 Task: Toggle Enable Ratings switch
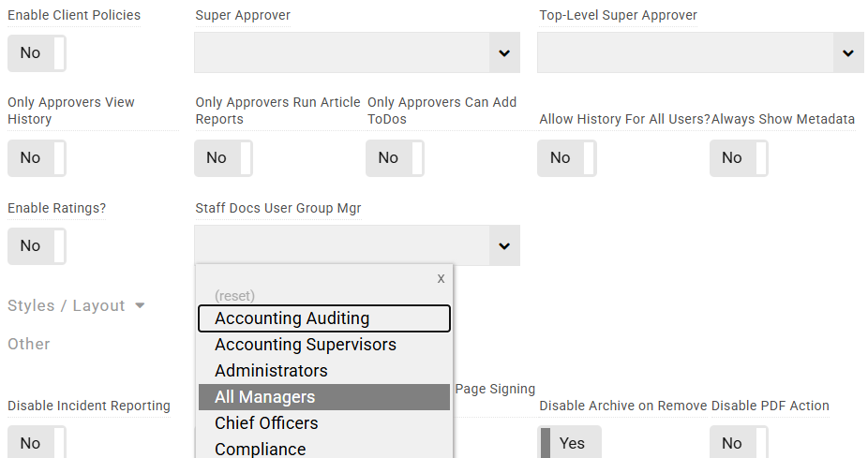pyautogui.click(x=37, y=245)
